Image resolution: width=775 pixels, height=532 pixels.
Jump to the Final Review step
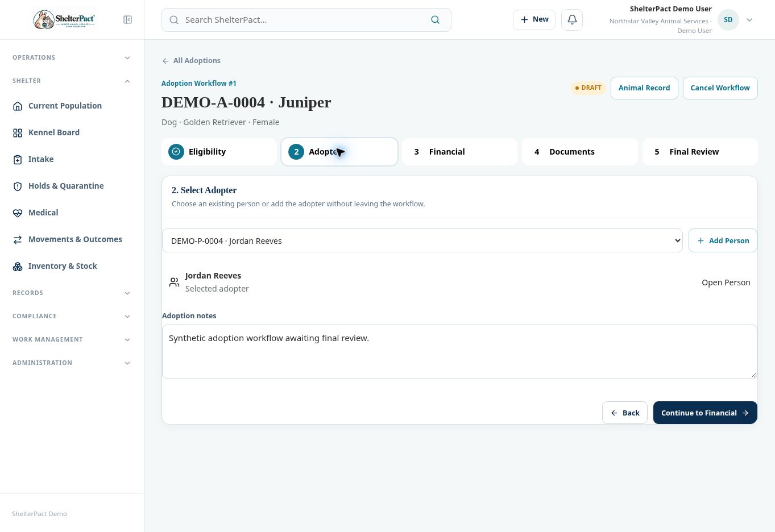[x=700, y=152]
